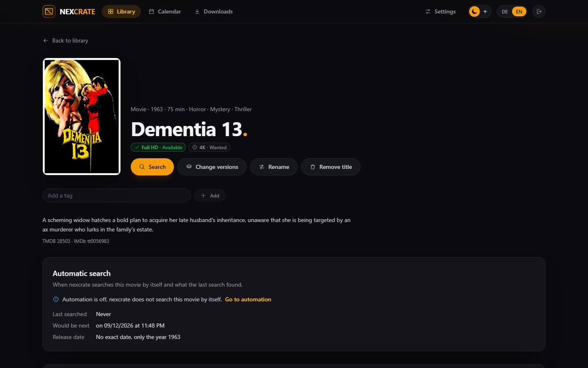The height and width of the screenshot is (368, 588).
Task: Click the TMDB 28503 IMDb identifier text
Action: pyautogui.click(x=76, y=241)
